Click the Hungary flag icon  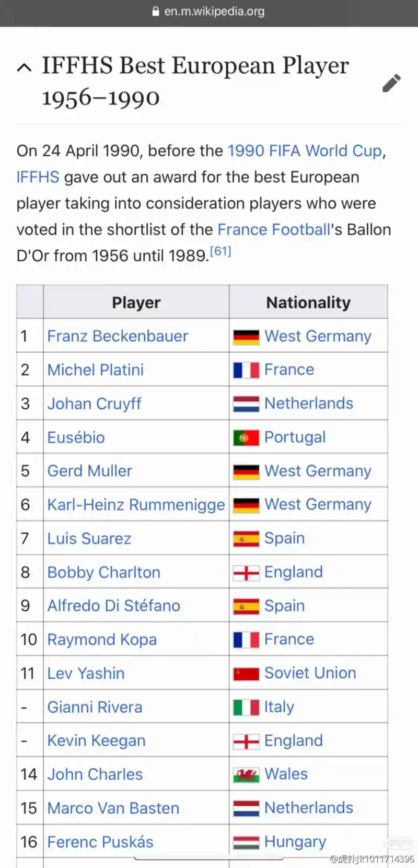246,842
